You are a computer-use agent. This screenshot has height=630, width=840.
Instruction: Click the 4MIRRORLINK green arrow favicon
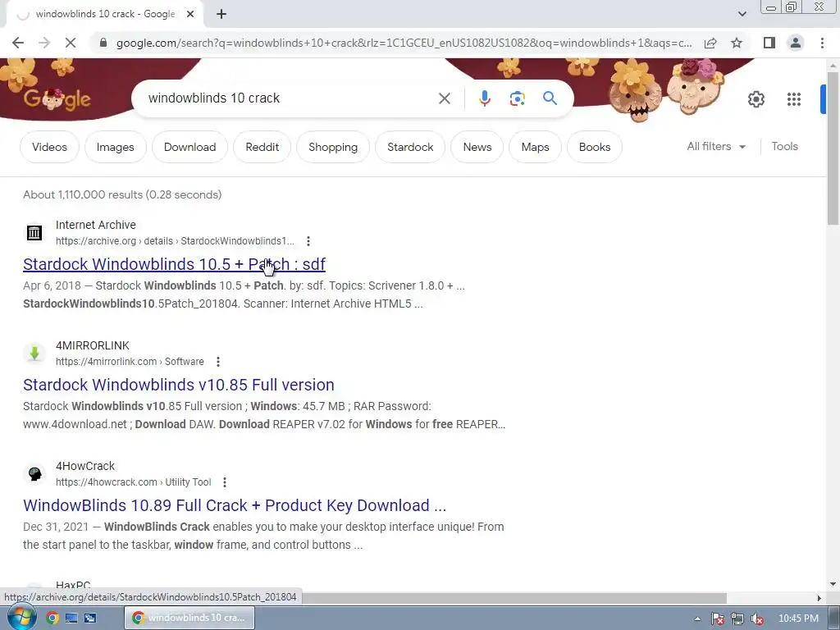34,353
